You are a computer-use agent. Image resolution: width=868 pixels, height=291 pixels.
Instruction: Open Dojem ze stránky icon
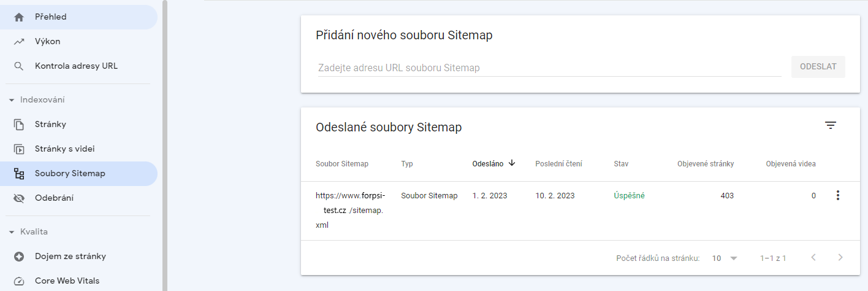tap(19, 257)
